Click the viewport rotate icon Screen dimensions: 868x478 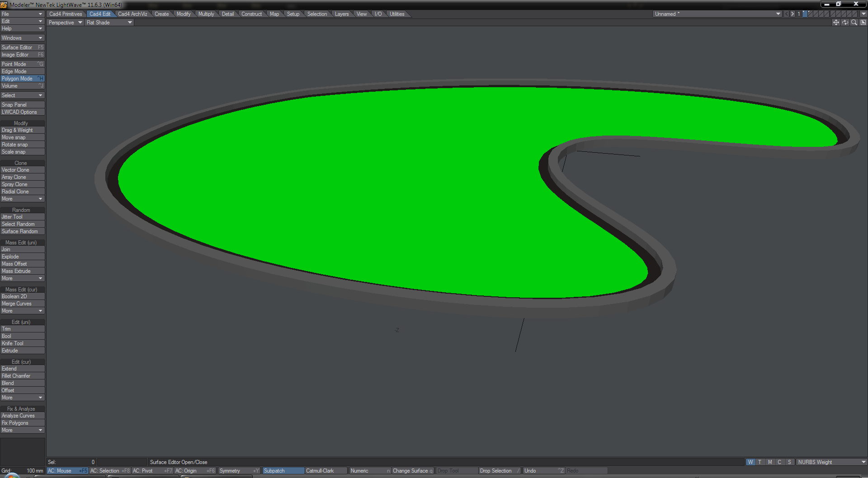845,23
